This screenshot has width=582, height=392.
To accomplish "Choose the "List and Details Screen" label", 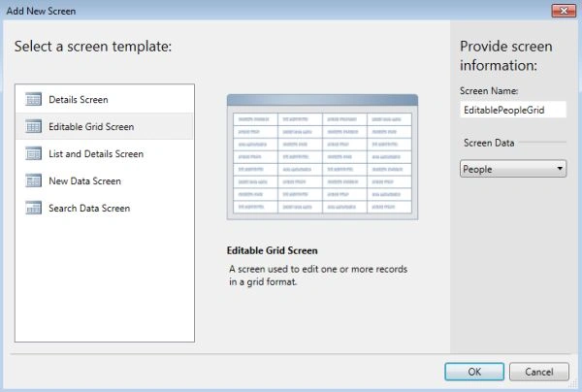I will point(96,153).
